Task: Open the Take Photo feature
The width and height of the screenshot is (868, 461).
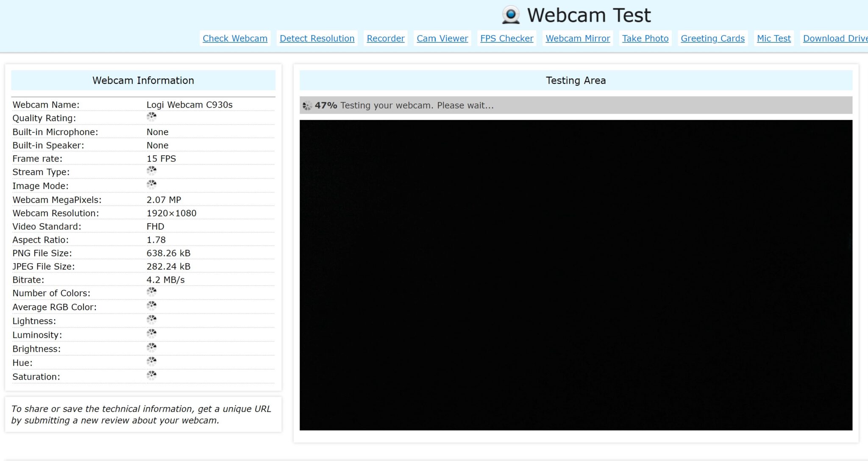Action: 645,38
